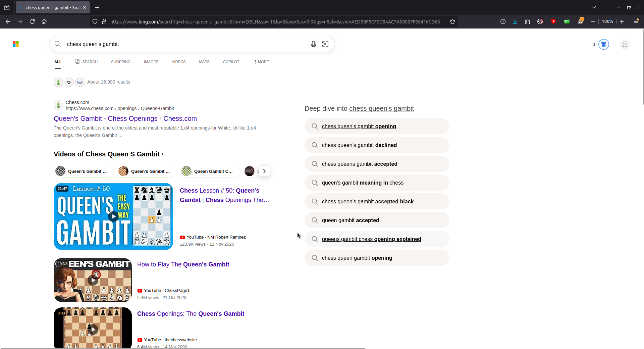Open the Bing Rewards medal icon
This screenshot has width=644, height=349.
[x=604, y=44]
